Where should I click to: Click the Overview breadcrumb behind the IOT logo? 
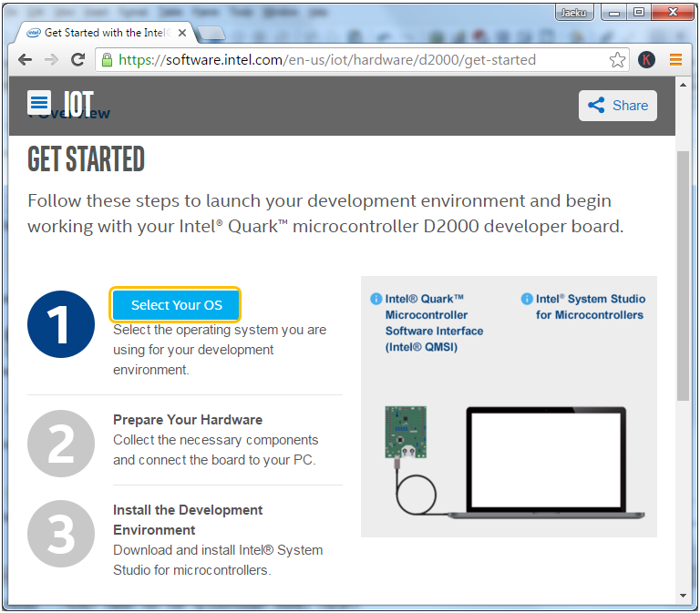69,113
